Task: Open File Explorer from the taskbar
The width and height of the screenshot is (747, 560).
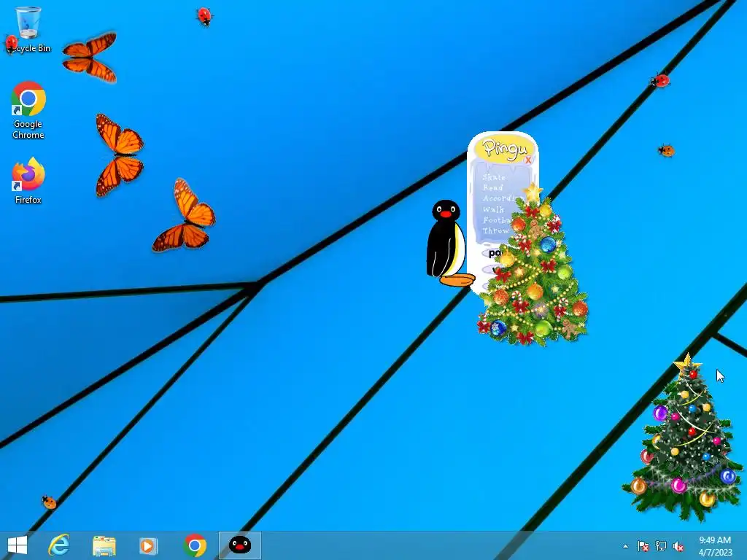Action: pyautogui.click(x=104, y=545)
